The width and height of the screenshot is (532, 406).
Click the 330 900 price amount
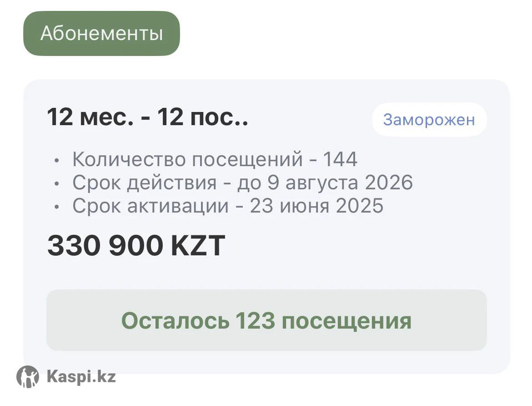tap(105, 246)
